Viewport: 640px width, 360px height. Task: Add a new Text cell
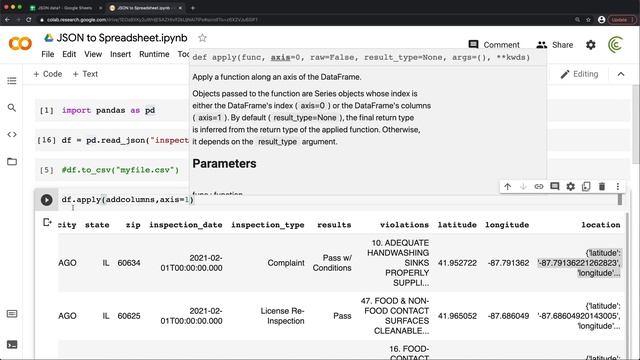click(x=85, y=74)
